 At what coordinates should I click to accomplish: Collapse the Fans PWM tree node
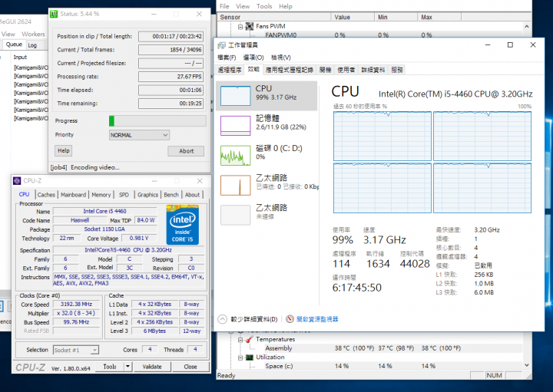click(240, 26)
